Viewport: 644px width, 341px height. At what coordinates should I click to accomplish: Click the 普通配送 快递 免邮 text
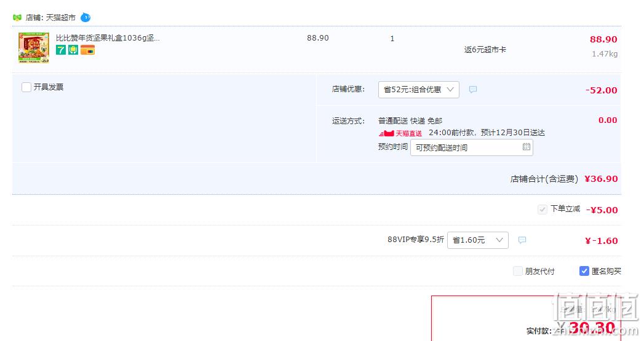point(410,121)
